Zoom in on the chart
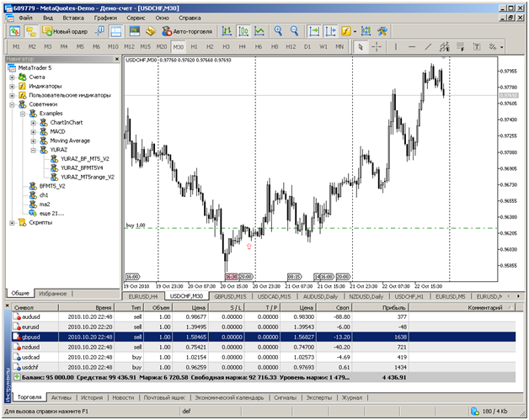The width and height of the screenshot is (529, 420). [278, 31]
